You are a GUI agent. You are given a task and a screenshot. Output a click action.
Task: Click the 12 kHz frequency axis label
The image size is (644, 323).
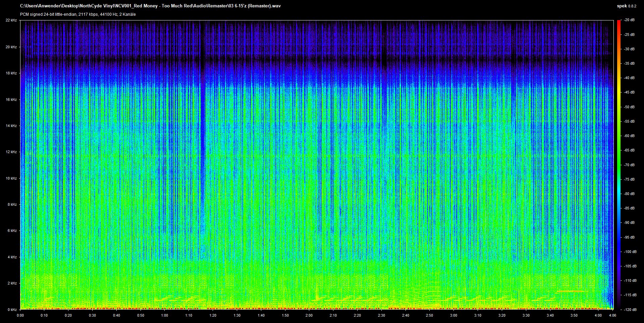click(x=11, y=152)
